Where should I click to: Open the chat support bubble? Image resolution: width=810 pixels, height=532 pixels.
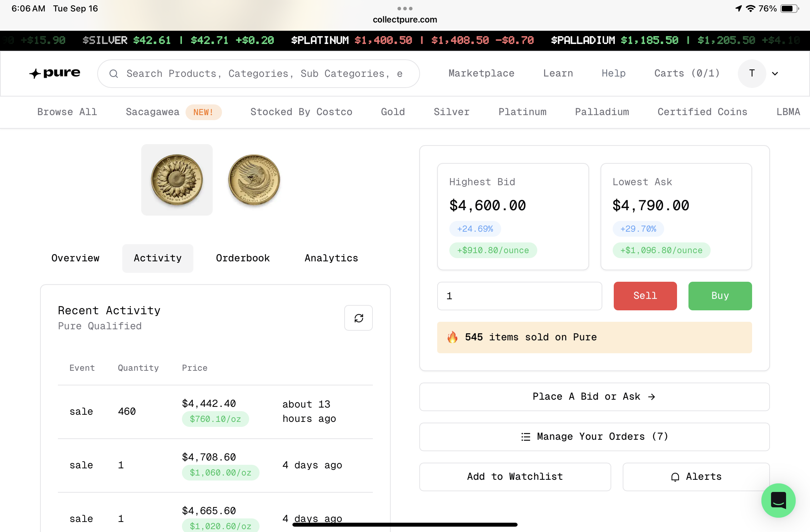click(x=778, y=500)
